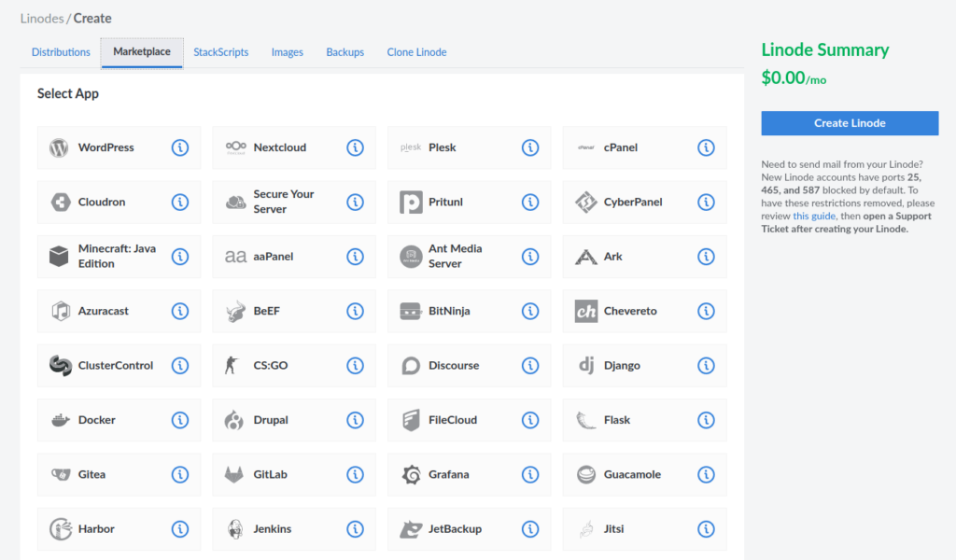Select the Plesk app card

point(469,147)
